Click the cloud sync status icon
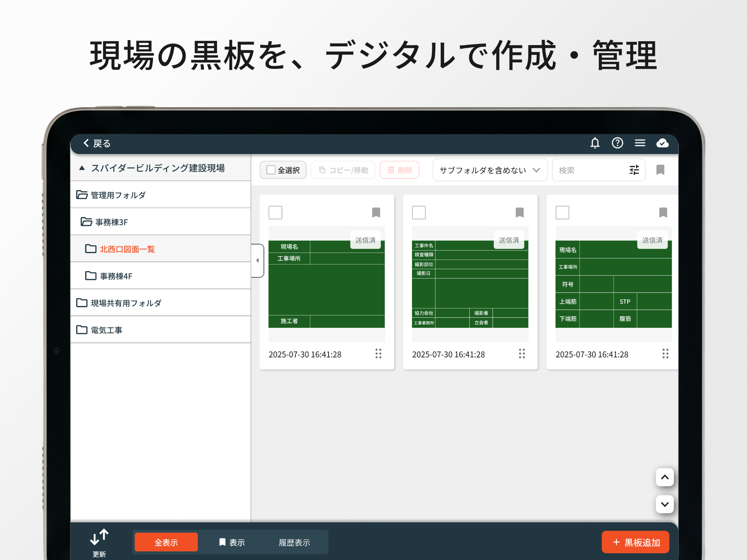 tap(663, 143)
